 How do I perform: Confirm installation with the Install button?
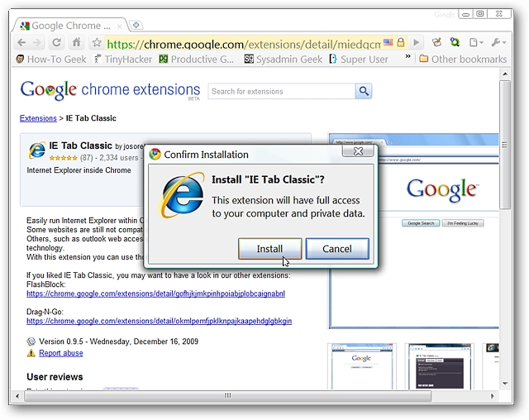tap(269, 248)
